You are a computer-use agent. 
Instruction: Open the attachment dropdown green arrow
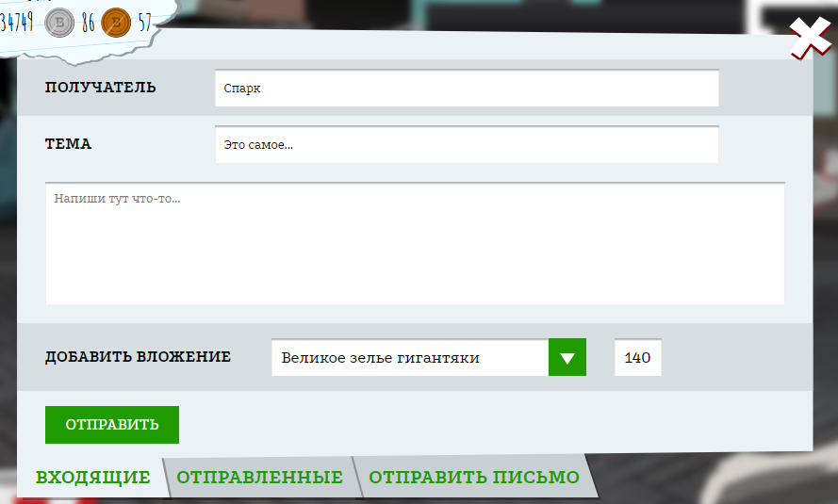point(567,357)
